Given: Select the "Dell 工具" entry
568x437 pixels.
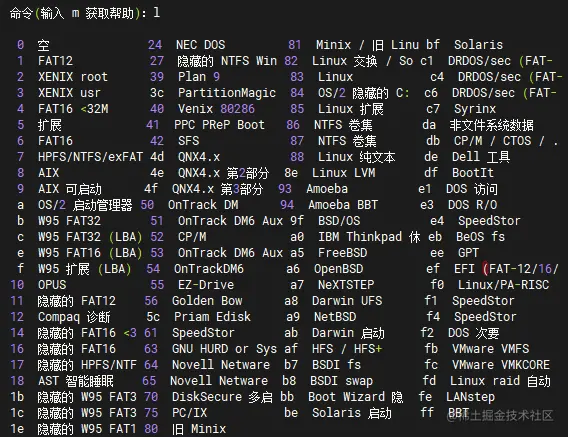Looking at the screenshot, I should (481, 157).
